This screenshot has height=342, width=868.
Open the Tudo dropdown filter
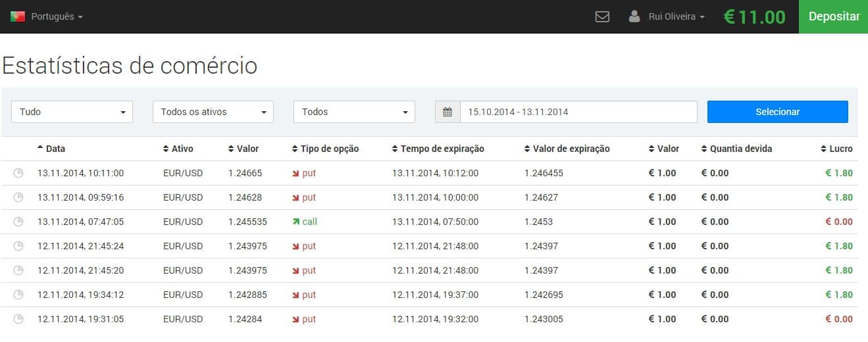(72, 112)
